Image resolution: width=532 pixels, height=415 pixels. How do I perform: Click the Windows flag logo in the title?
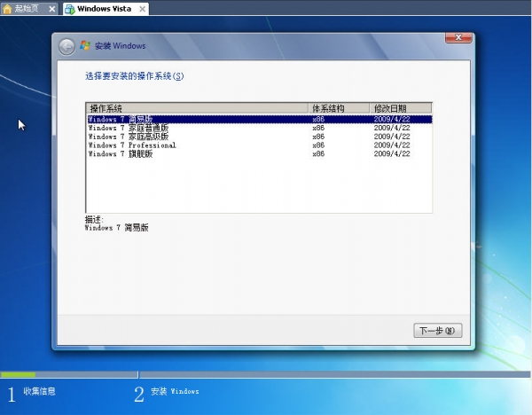pyautogui.click(x=85, y=45)
